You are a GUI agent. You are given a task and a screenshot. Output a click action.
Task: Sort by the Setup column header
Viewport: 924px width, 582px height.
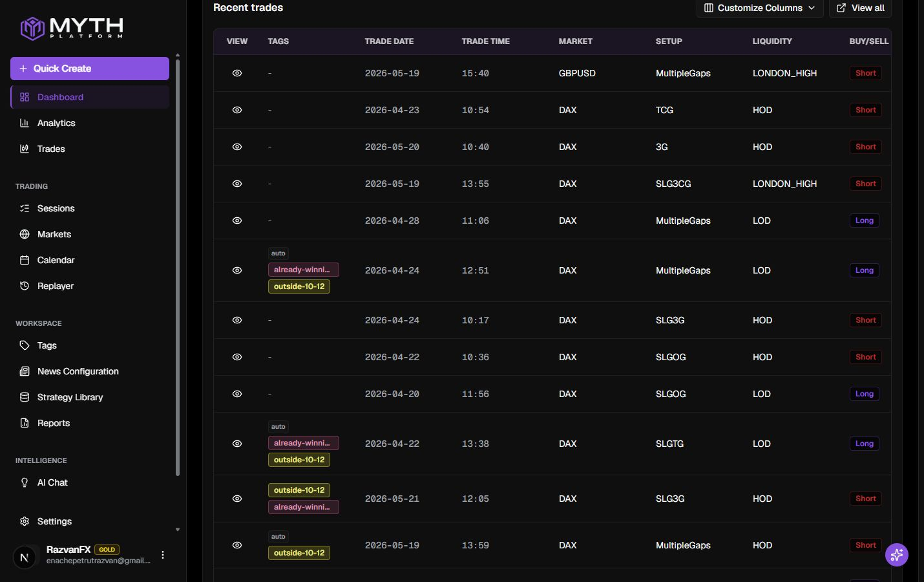tap(669, 41)
